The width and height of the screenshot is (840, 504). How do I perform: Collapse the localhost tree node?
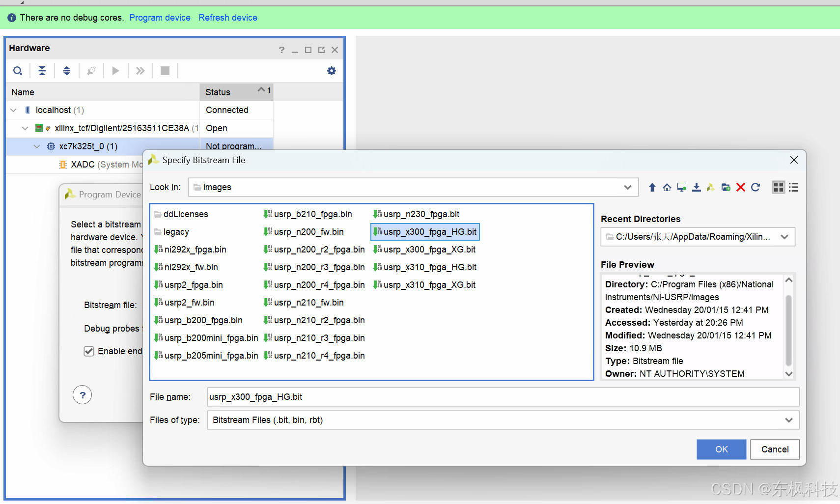coord(14,110)
